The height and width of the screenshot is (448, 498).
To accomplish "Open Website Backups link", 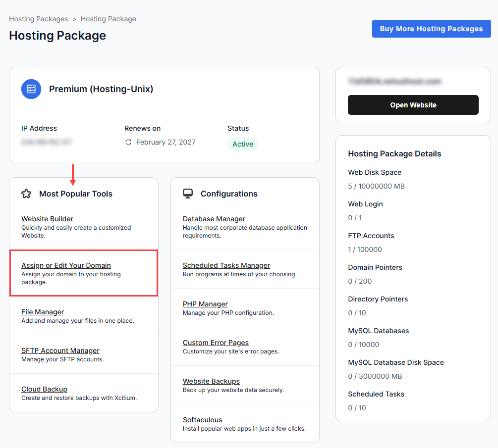I will (211, 381).
